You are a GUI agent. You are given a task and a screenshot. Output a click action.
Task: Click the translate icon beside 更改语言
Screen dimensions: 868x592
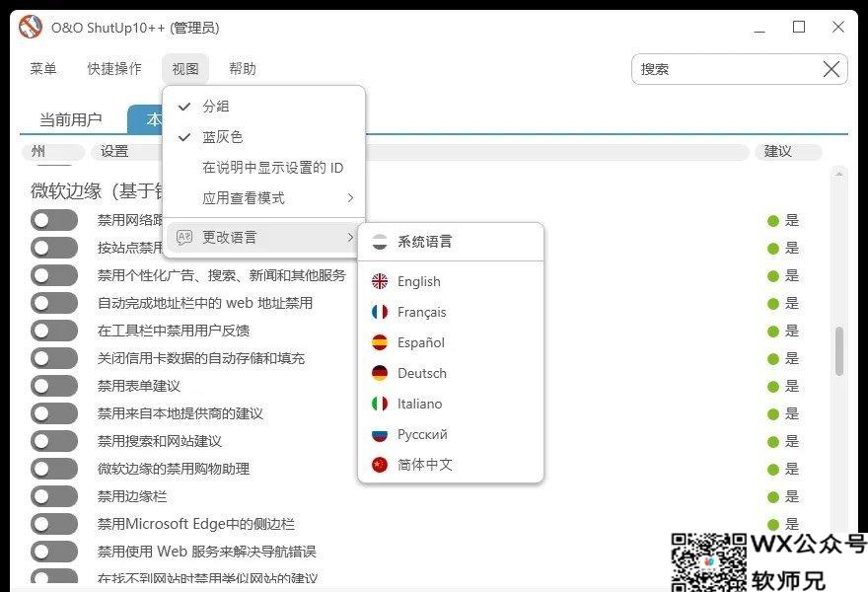point(184,237)
